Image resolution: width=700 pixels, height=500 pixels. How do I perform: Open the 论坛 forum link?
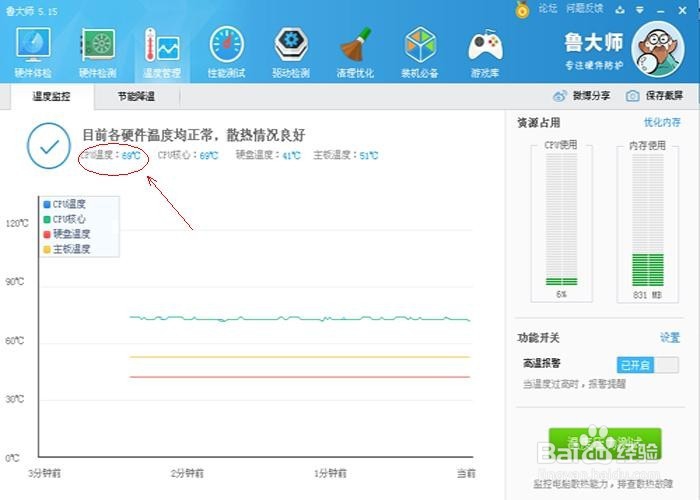(547, 8)
